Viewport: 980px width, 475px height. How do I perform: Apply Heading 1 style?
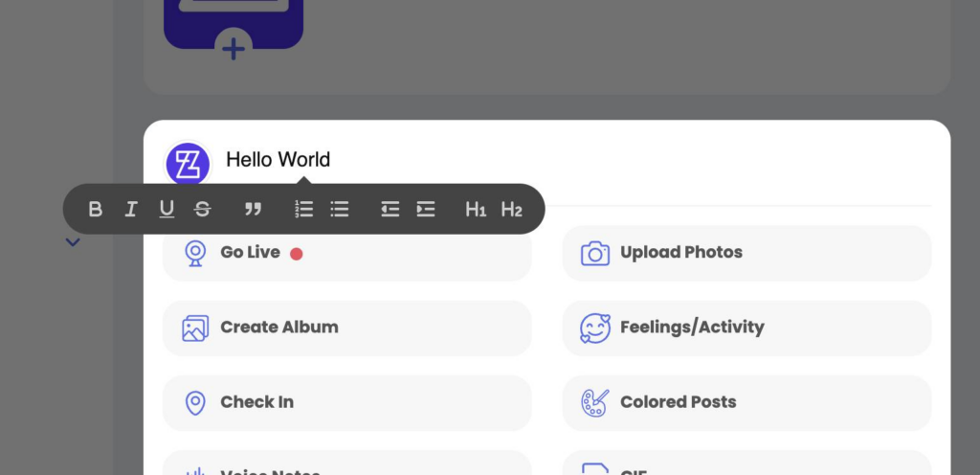(476, 209)
